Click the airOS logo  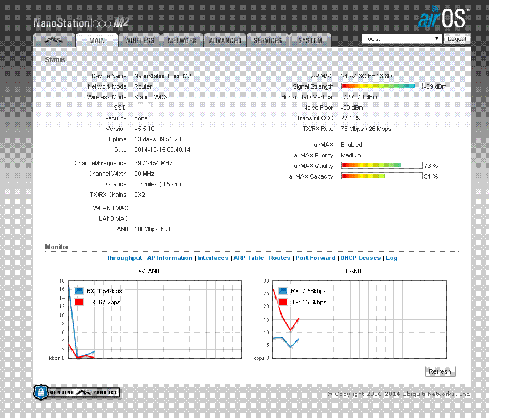point(444,17)
